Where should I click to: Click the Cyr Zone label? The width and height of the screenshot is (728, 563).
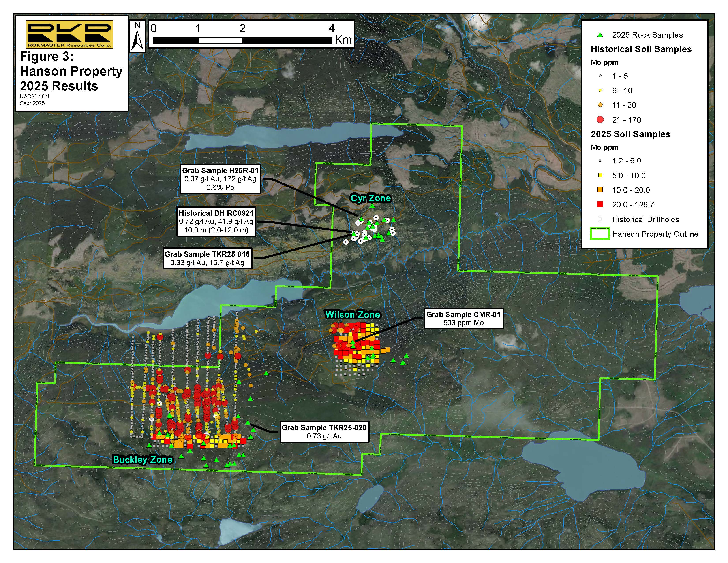(x=371, y=198)
